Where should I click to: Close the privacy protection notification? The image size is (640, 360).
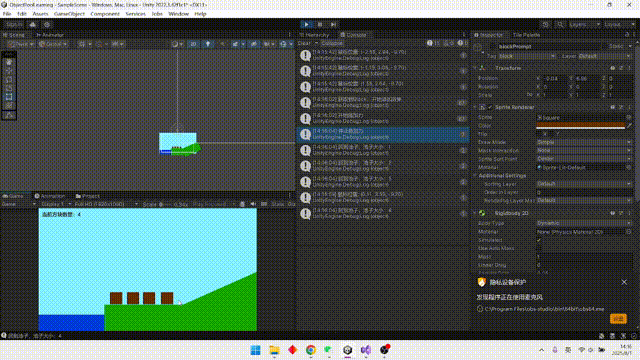coord(624,282)
